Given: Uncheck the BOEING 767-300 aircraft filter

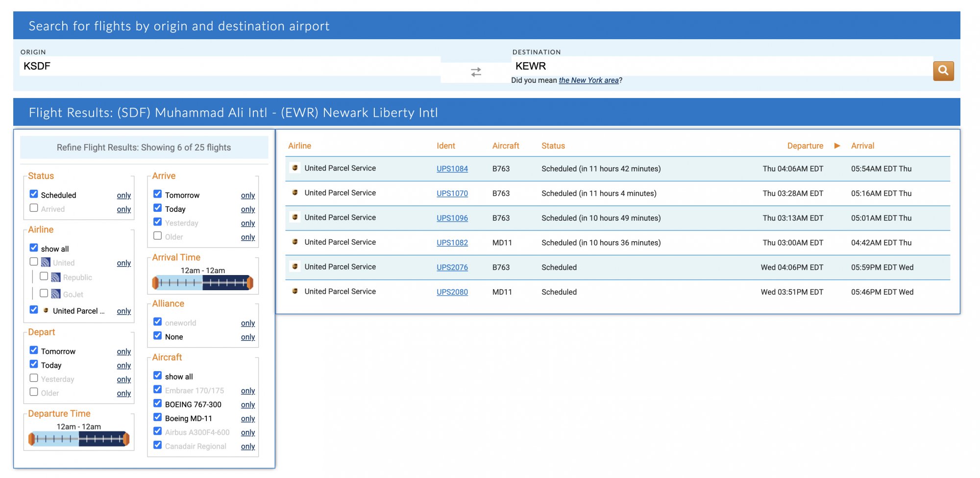Looking at the screenshot, I should (158, 403).
